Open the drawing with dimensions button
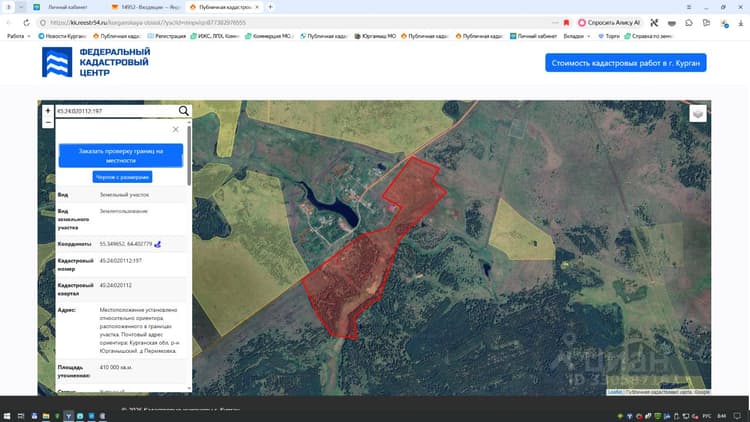 [x=122, y=177]
